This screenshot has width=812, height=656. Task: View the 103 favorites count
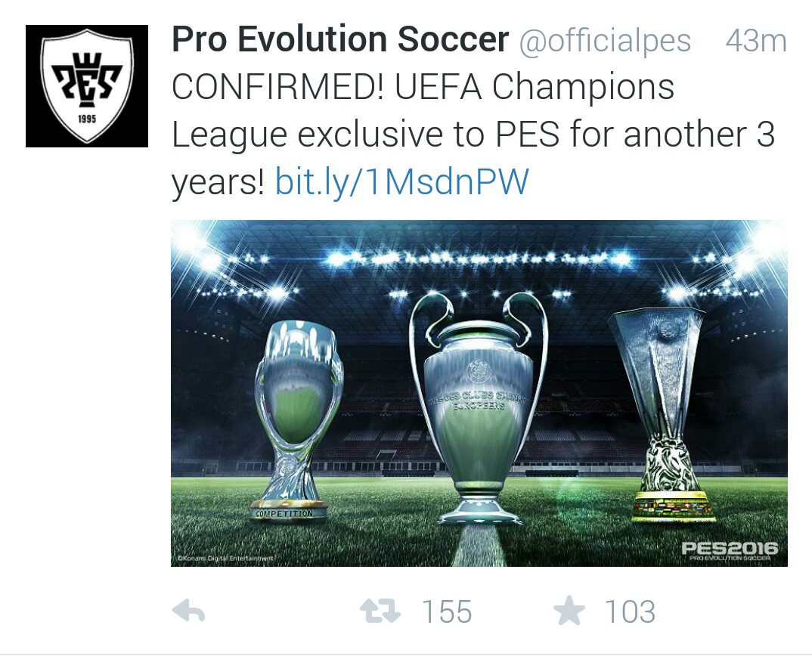point(630,611)
